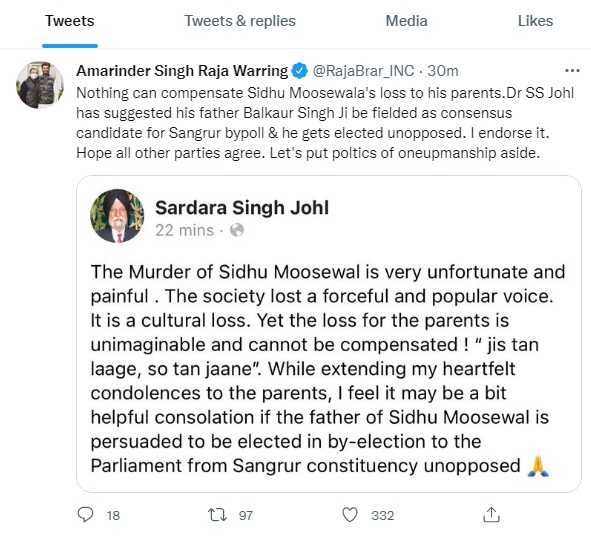Switch to the Tweets tab
This screenshot has height=537, width=591.
(70, 21)
